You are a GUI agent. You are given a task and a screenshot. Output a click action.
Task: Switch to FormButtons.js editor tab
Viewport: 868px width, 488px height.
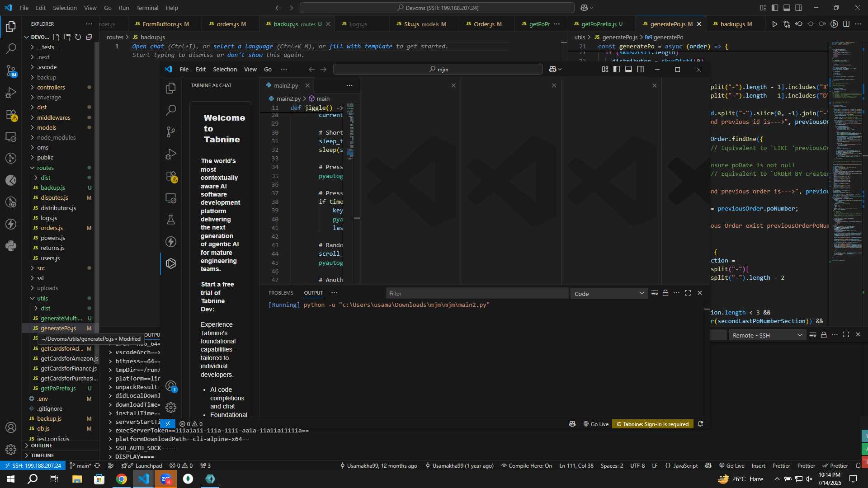(x=163, y=24)
